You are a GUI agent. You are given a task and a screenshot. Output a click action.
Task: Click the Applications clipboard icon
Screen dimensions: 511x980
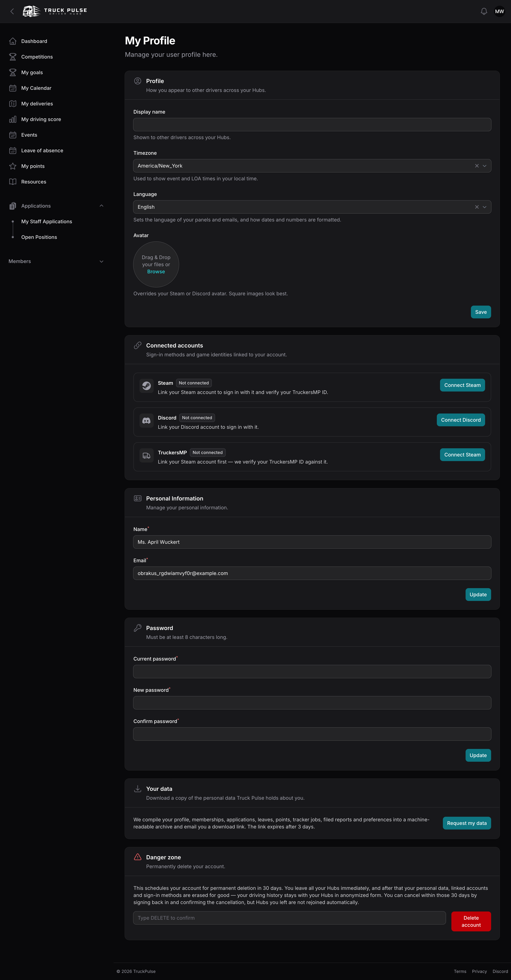pyautogui.click(x=13, y=206)
